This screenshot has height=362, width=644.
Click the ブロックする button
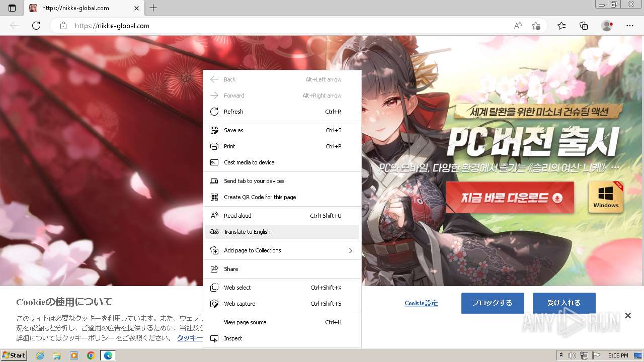pyautogui.click(x=493, y=303)
